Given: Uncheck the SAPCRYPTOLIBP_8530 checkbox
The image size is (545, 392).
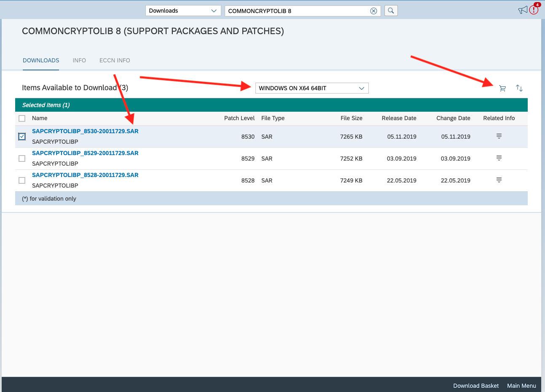Looking at the screenshot, I should click(x=22, y=137).
